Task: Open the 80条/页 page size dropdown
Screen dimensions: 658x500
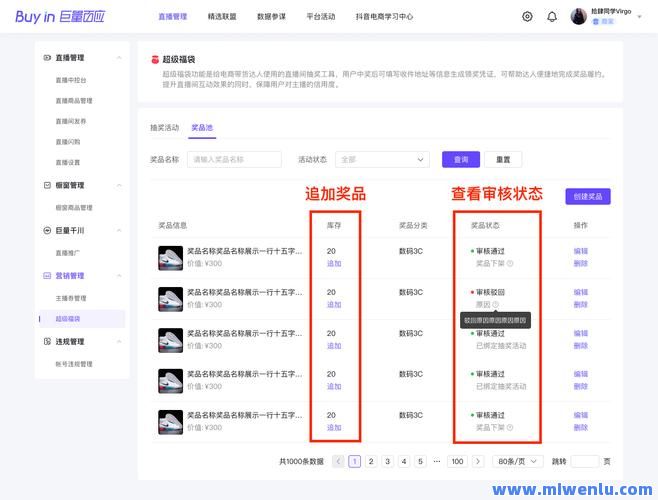Action: click(x=518, y=461)
